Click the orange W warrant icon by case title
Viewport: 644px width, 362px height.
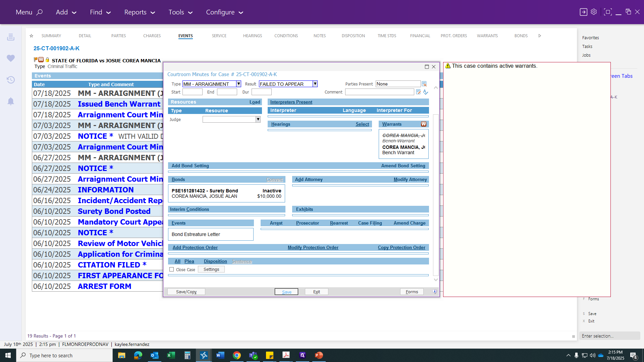(x=41, y=60)
